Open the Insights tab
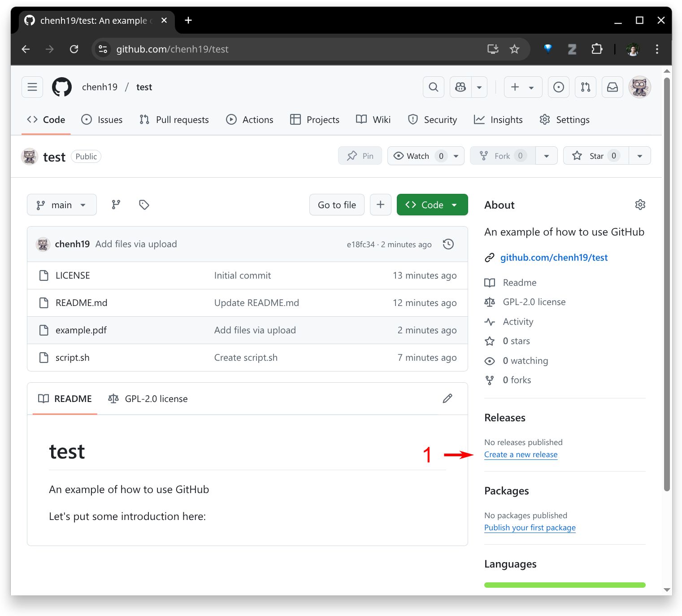The height and width of the screenshot is (616, 682). click(498, 120)
